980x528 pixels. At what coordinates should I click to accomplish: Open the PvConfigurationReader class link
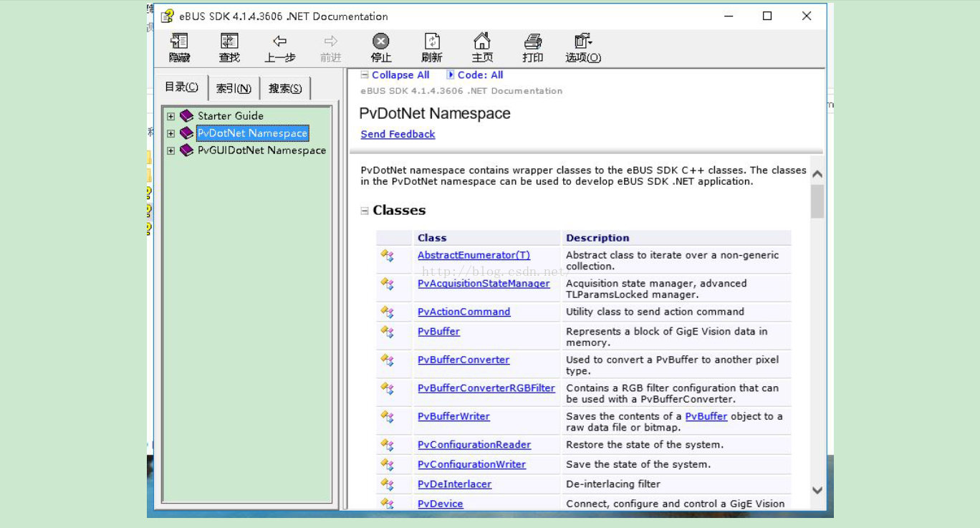(x=474, y=444)
